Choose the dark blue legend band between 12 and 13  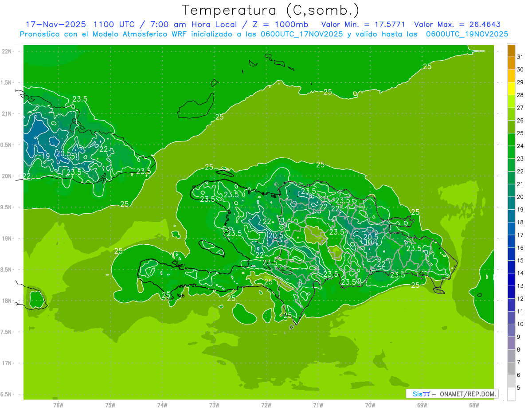pyautogui.click(x=511, y=292)
